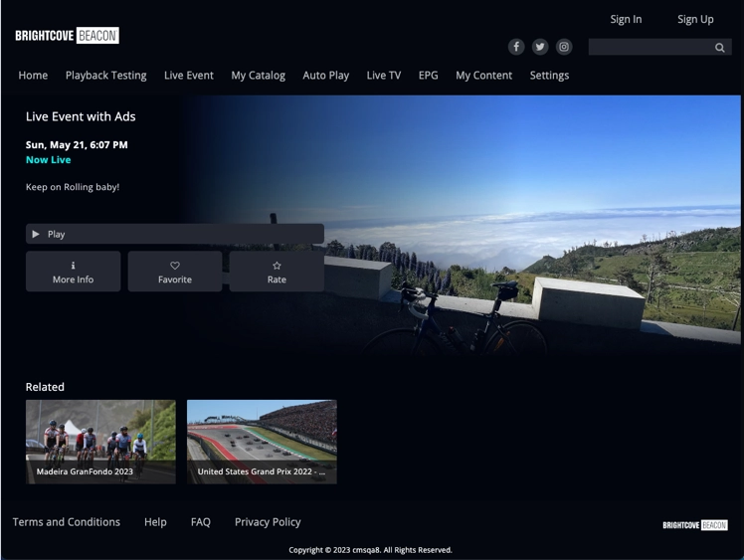Click the info icon above More Info

[x=73, y=266]
